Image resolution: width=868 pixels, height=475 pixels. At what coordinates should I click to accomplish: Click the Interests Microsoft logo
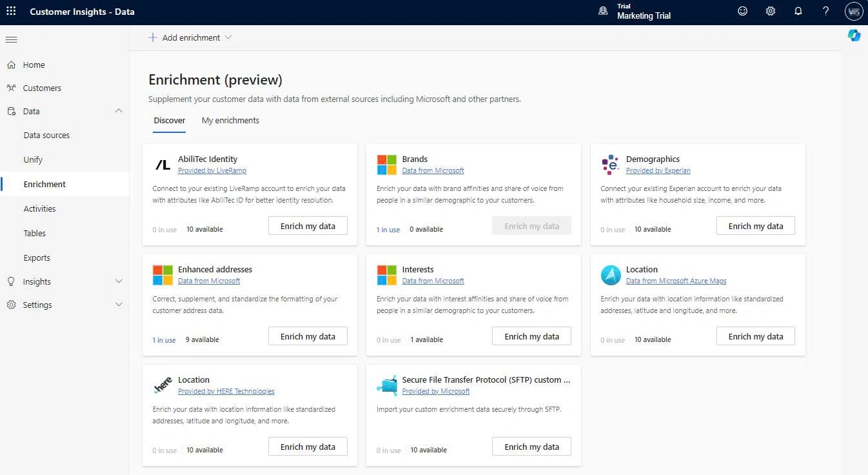[x=387, y=275]
